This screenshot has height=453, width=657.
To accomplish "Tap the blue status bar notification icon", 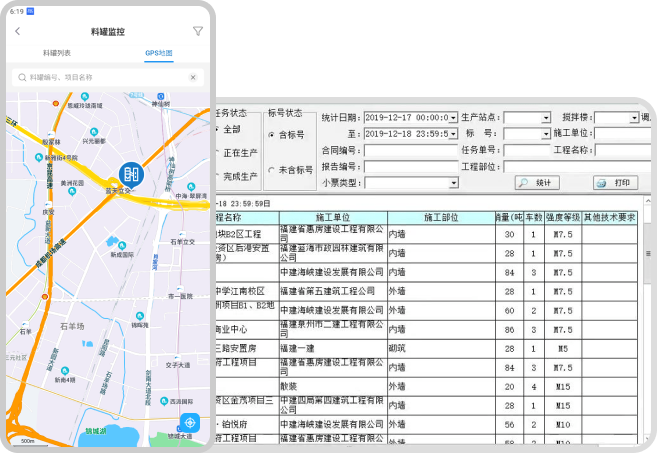I will pyautogui.click(x=30, y=11).
